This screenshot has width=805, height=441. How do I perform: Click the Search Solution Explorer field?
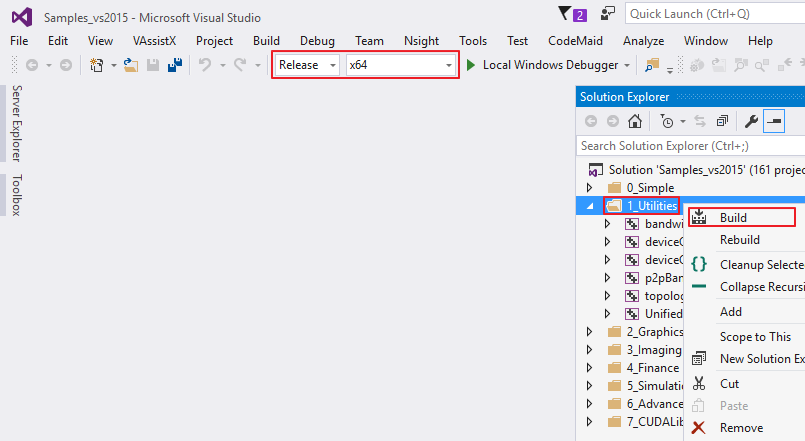point(691,146)
